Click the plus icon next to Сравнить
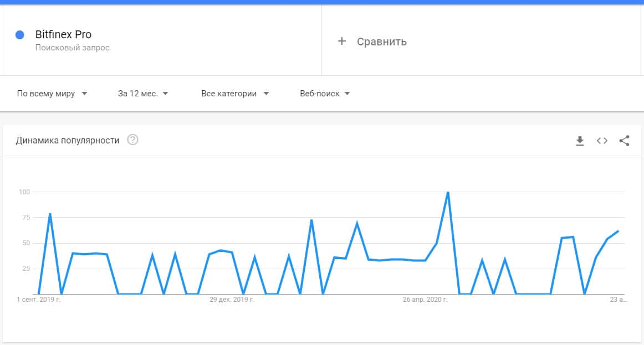644x345 pixels. tap(342, 42)
